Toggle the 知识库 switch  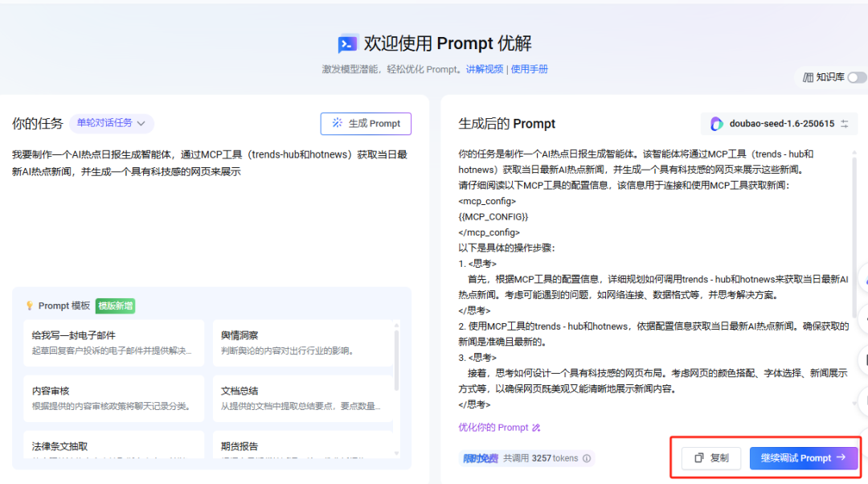tap(858, 77)
